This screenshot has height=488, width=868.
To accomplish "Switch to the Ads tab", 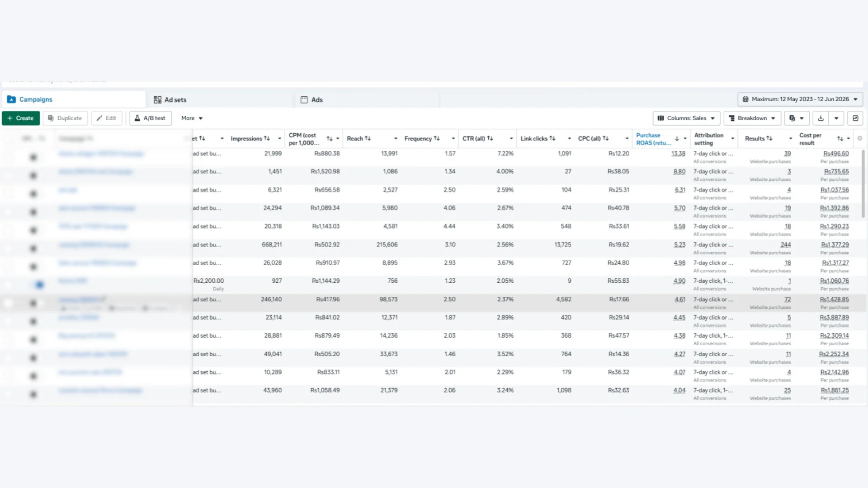I will [x=311, y=100].
